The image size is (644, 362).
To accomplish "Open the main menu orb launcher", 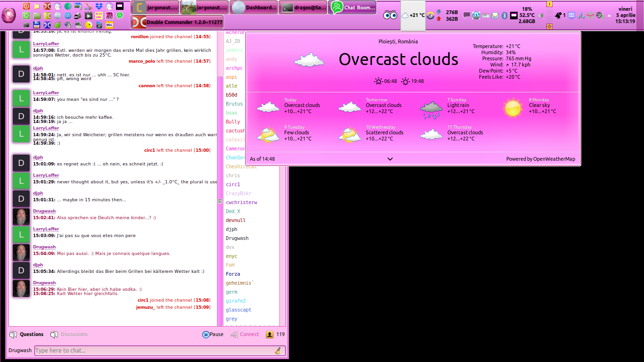I will click(9, 15).
